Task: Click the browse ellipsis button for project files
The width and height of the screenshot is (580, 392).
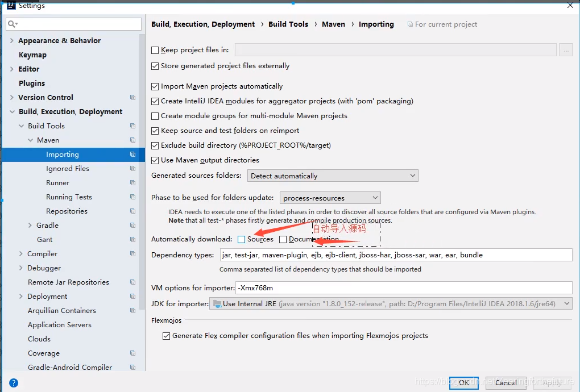Action: coord(566,50)
